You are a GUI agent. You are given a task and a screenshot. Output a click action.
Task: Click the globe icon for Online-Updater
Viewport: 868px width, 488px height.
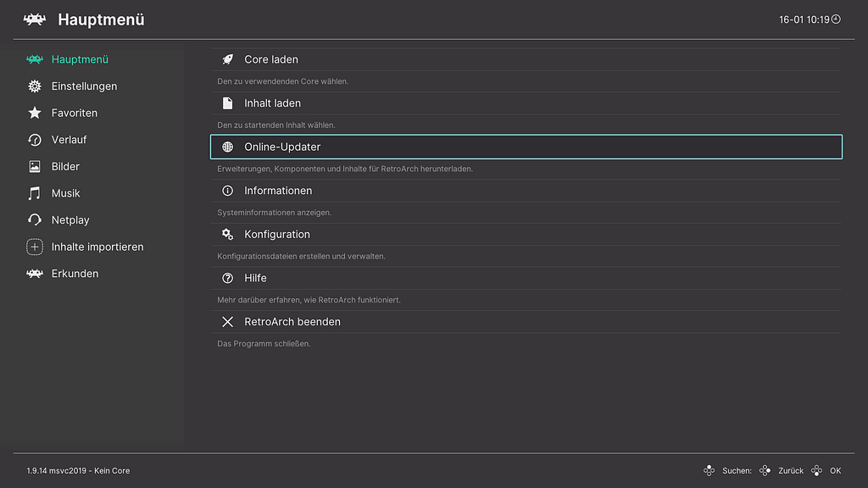click(227, 147)
